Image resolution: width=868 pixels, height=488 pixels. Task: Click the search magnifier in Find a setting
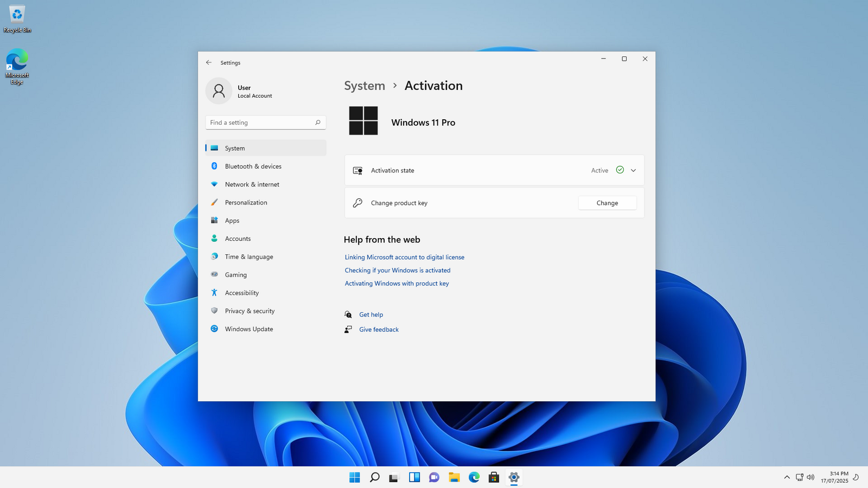coord(318,123)
